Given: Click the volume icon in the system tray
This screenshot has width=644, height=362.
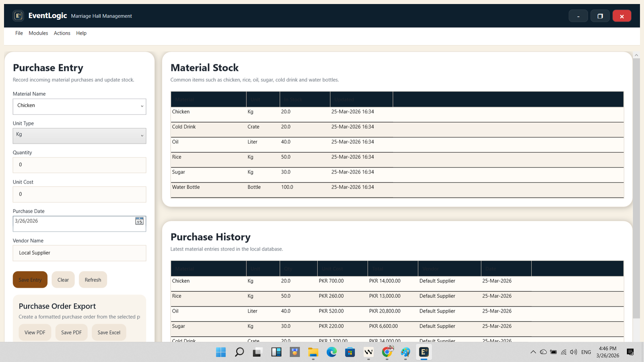Looking at the screenshot, I should click(x=573, y=352).
